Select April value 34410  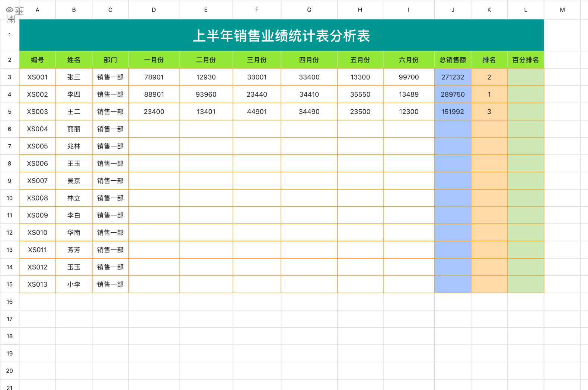[309, 94]
